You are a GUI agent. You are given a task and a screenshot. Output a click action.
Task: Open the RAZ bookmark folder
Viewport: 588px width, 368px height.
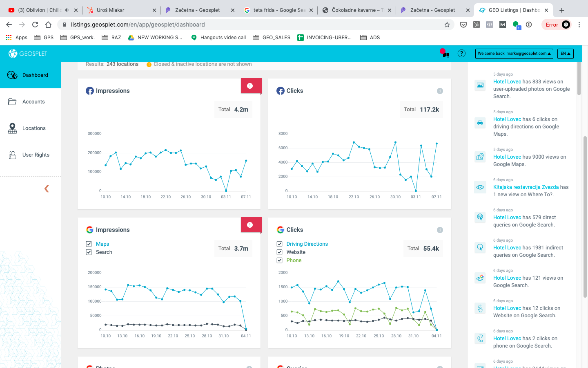[x=111, y=38]
